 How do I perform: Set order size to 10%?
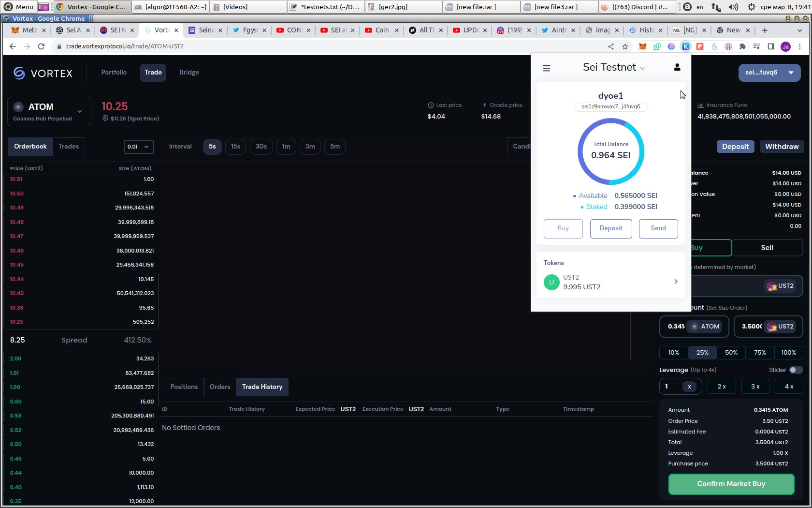click(674, 353)
